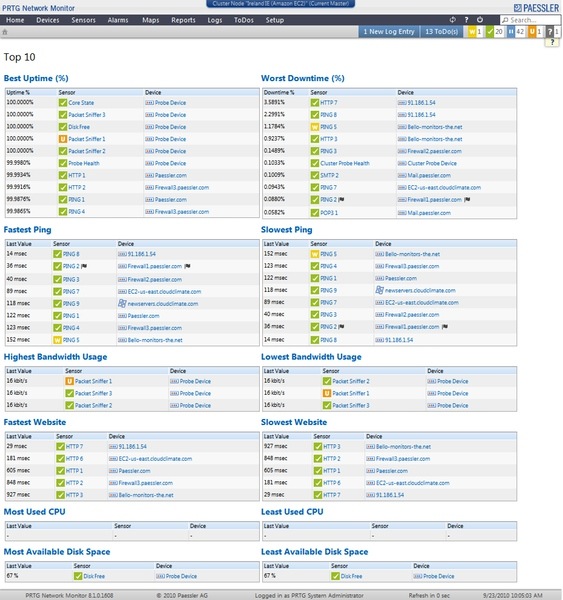Click the logout power icon
563x600 pixels.
(480, 20)
